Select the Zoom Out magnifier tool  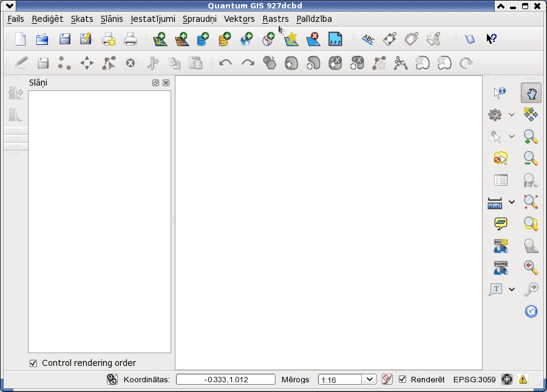tap(531, 158)
